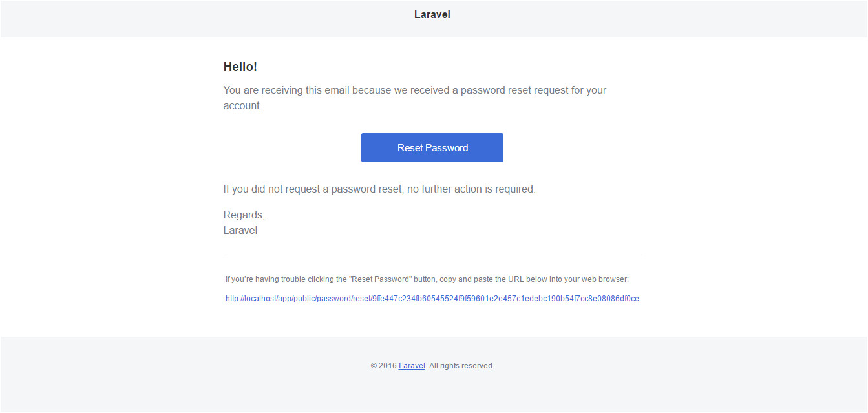Visit Laravel via the copyright notice link
Image resolution: width=868 pixels, height=413 pixels.
pyautogui.click(x=411, y=365)
